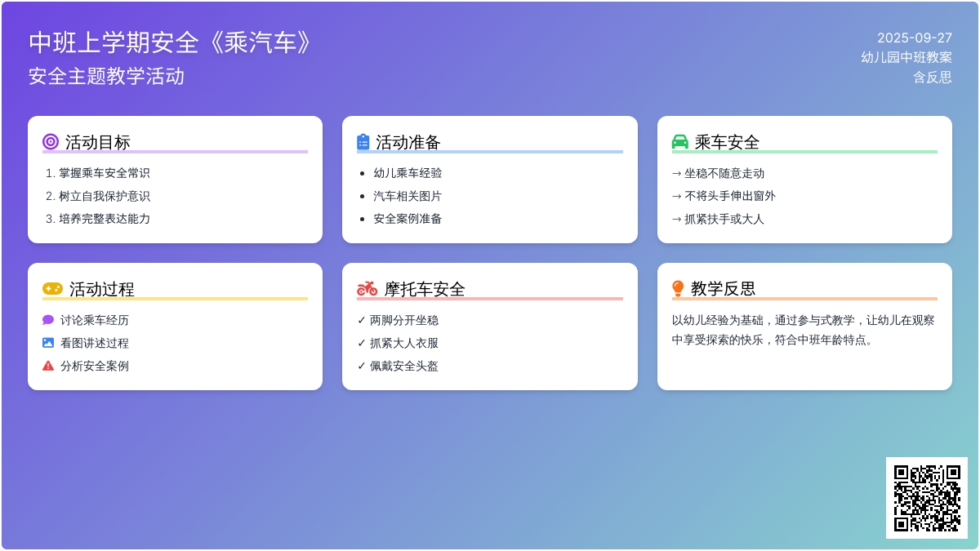Viewport: 980px width, 551px height.
Task: Click the target icon beside 活动目标
Action: pyautogui.click(x=51, y=142)
